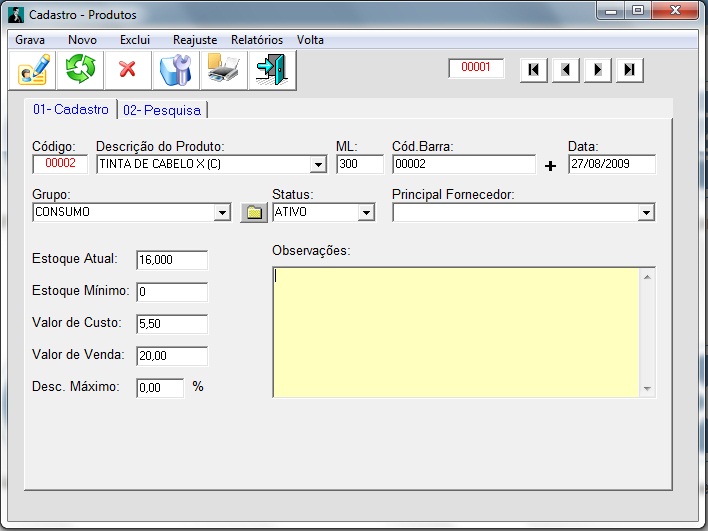Go to last record navigation button
The width and height of the screenshot is (708, 531).
click(x=630, y=70)
